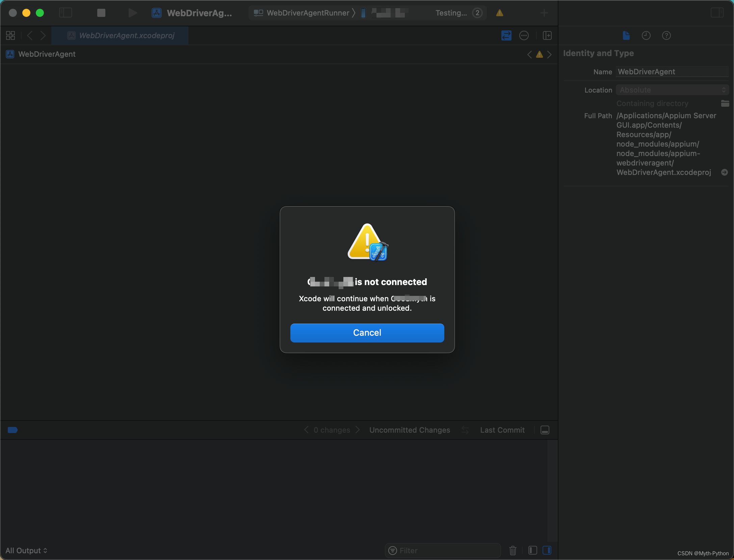Cancel the not connected dialog

point(367,333)
